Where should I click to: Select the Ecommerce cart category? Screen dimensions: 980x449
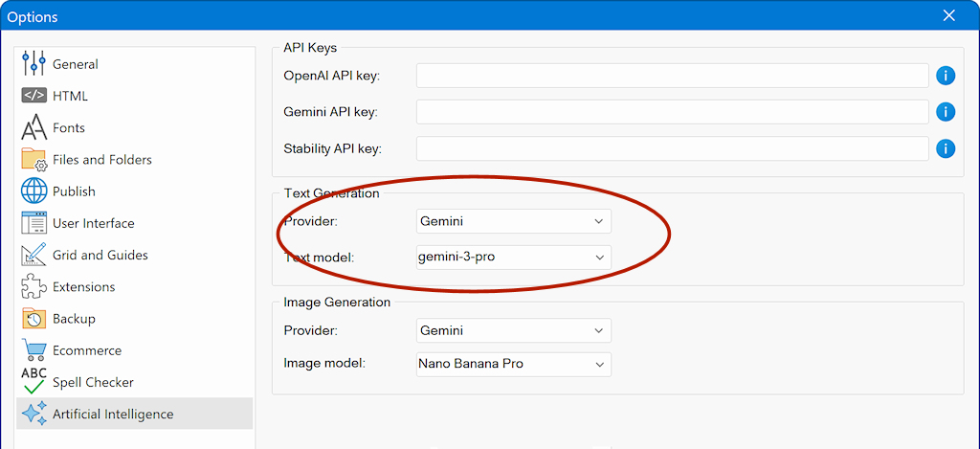point(34,350)
